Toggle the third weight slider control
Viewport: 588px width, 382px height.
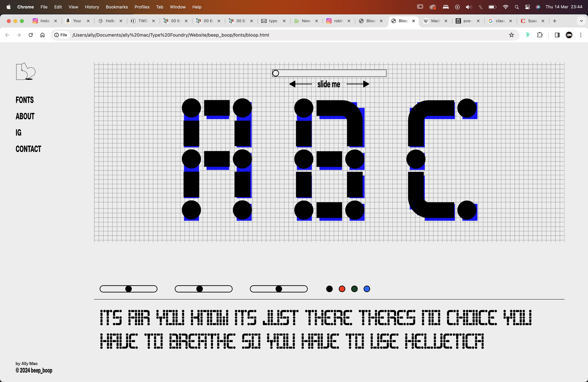[x=279, y=289]
